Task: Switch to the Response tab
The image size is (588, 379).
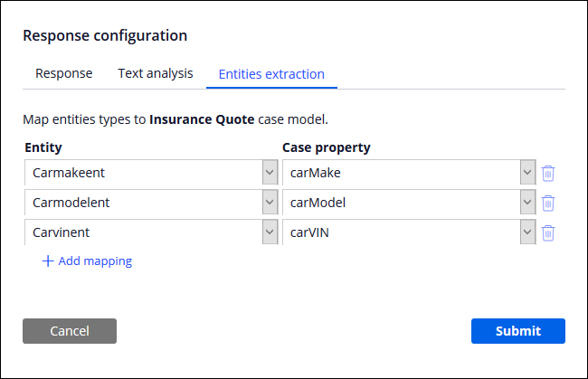Action: pos(63,74)
